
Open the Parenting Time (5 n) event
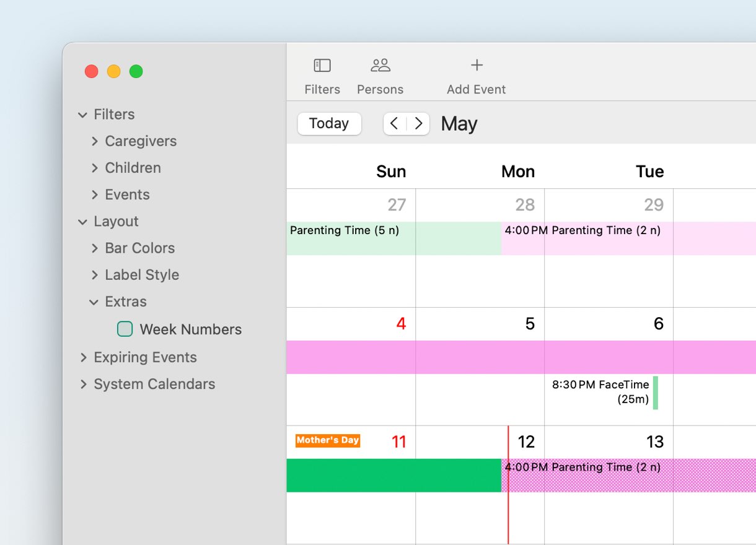pyautogui.click(x=394, y=238)
